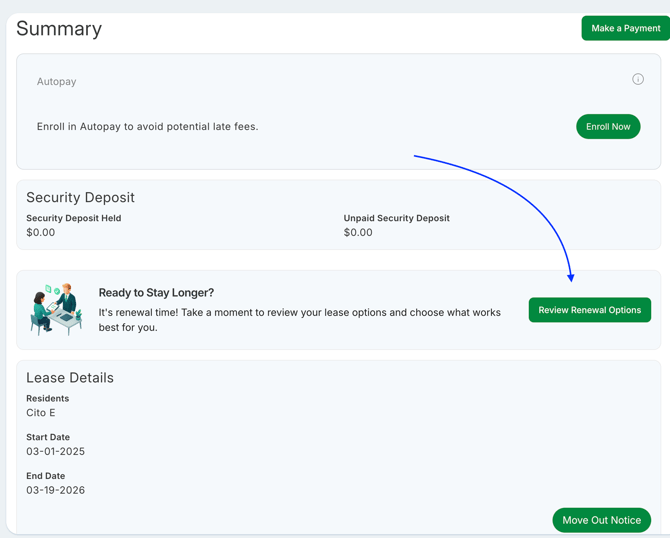This screenshot has width=670, height=538.
Task: Submit a Move Out Notice
Action: pos(601,520)
